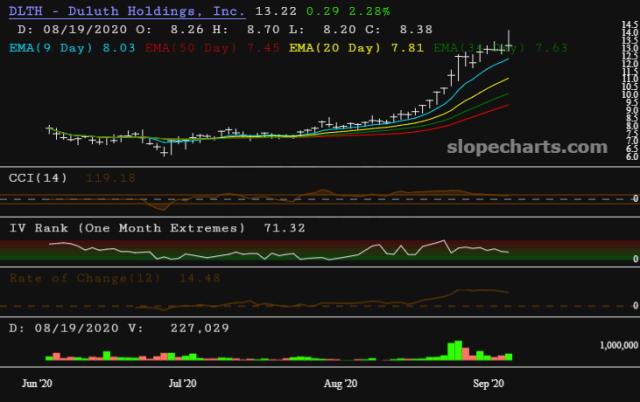Screen dimensions: 640x402
Task: Select the volume value V: 227,029
Action: [x=178, y=328]
